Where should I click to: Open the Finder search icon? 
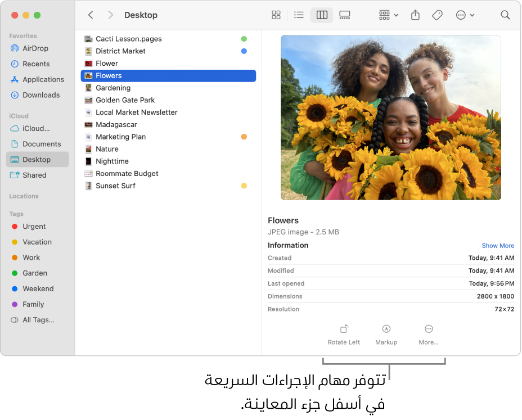[x=505, y=15]
